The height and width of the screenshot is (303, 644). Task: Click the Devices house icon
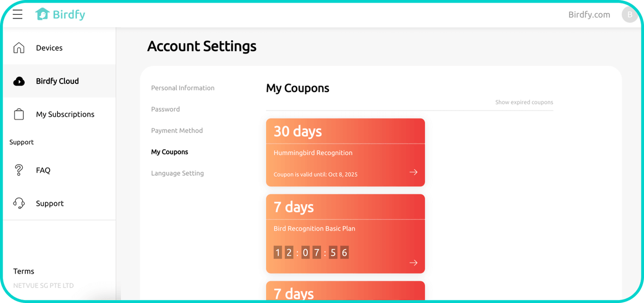(x=19, y=48)
